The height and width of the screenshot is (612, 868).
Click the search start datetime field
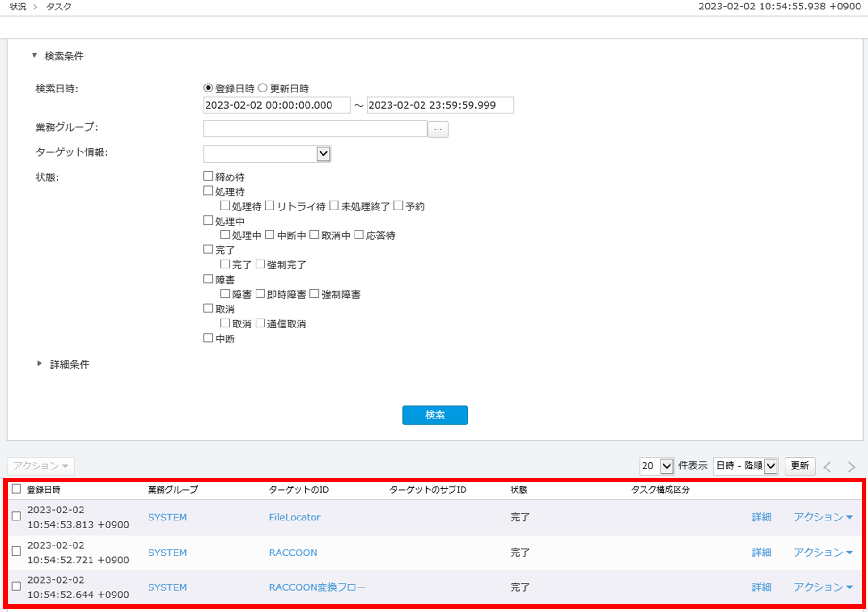pos(277,105)
